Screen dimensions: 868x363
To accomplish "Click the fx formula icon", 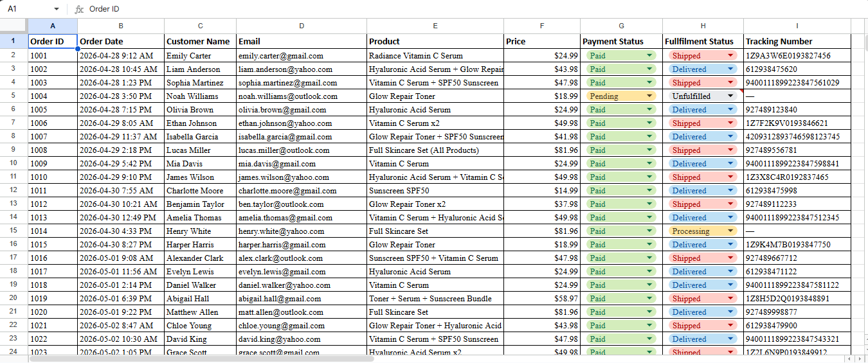I will coord(79,9).
